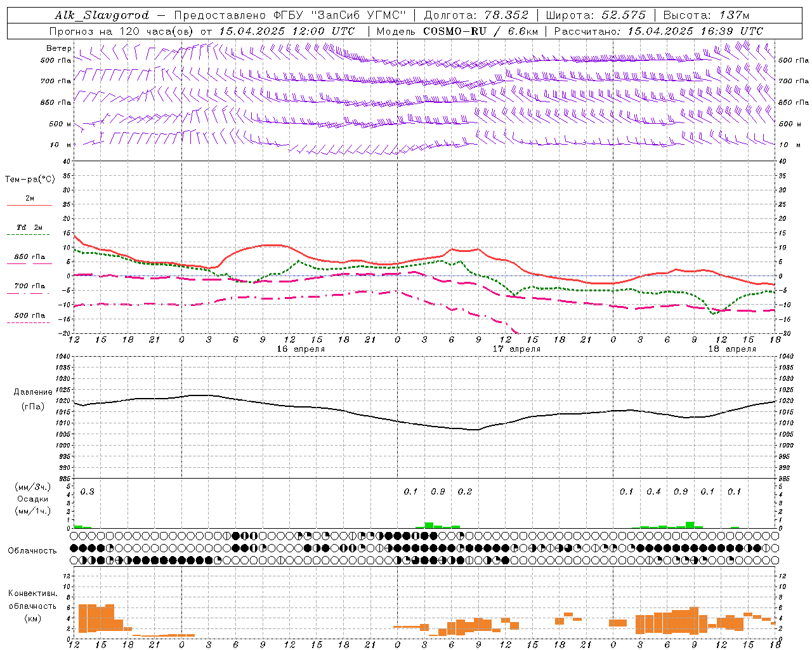
Task: Click the Td 2м dew point legend entry
Action: [29, 227]
